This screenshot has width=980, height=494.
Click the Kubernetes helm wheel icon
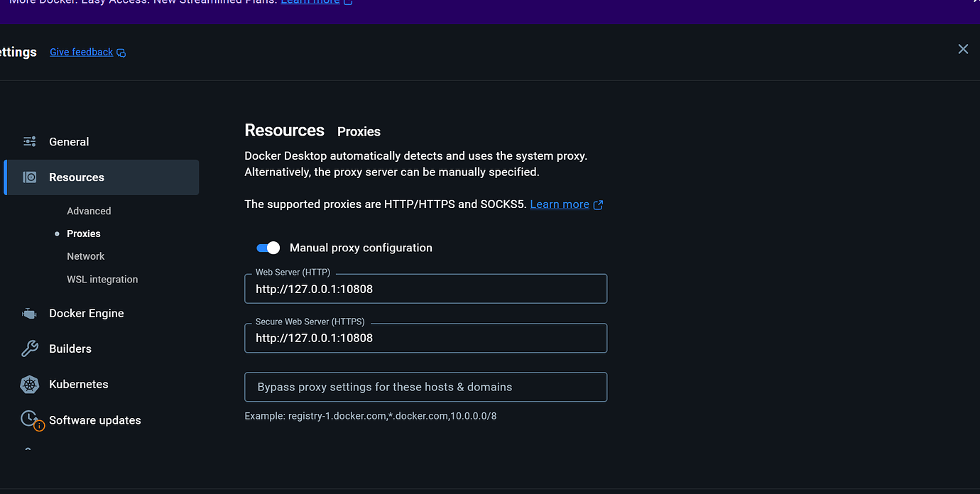(29, 385)
